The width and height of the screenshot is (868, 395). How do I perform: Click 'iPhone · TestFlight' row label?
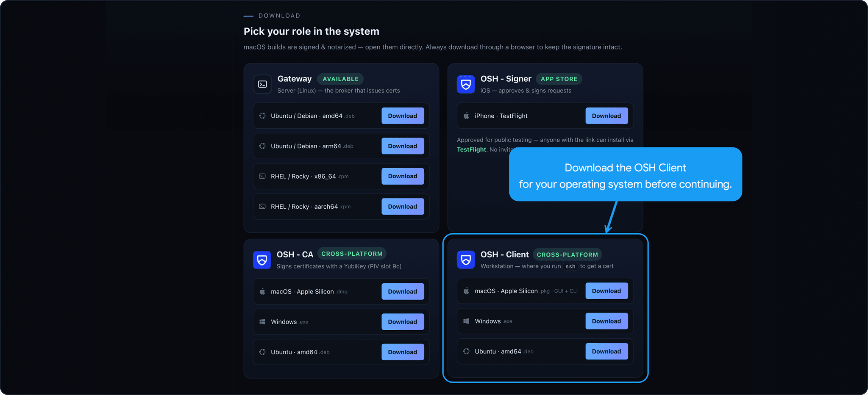(x=501, y=116)
